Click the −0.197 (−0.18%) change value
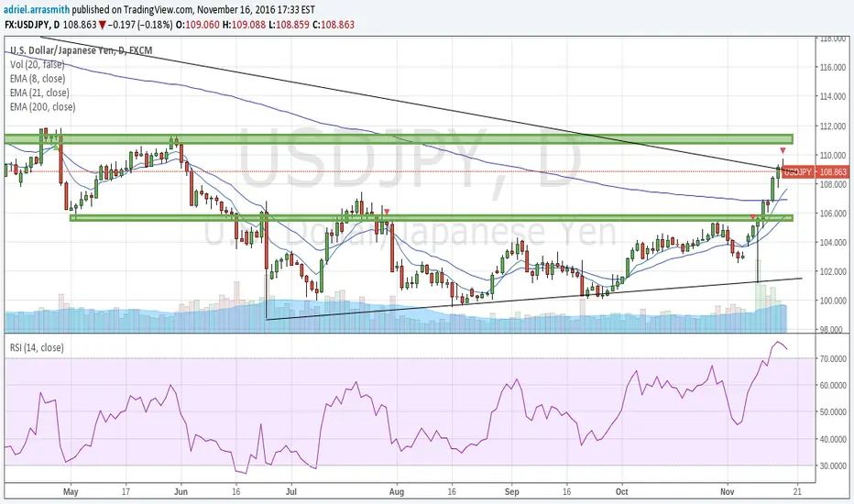This screenshot has height=504, width=854. click(x=140, y=25)
